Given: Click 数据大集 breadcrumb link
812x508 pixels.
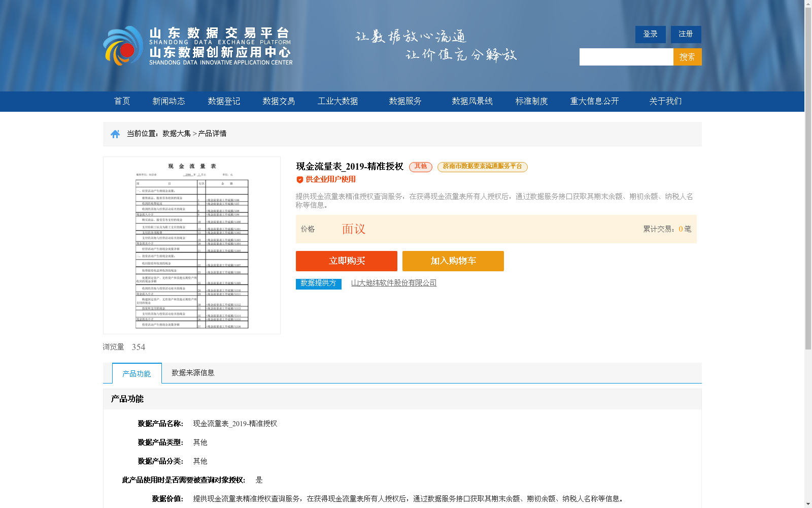Looking at the screenshot, I should tap(177, 134).
